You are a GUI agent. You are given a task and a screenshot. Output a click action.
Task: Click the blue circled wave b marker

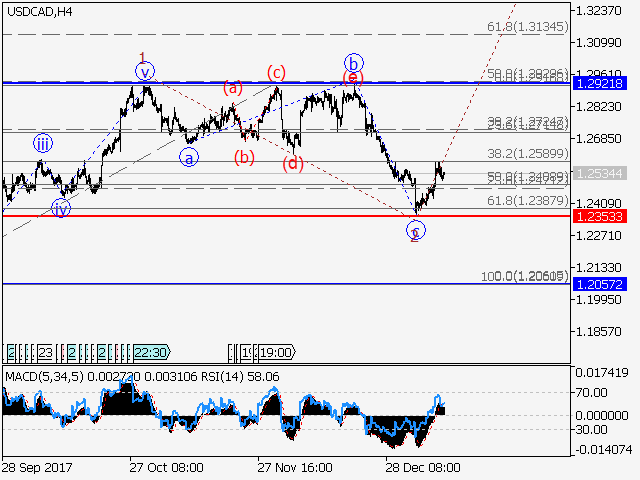point(352,62)
